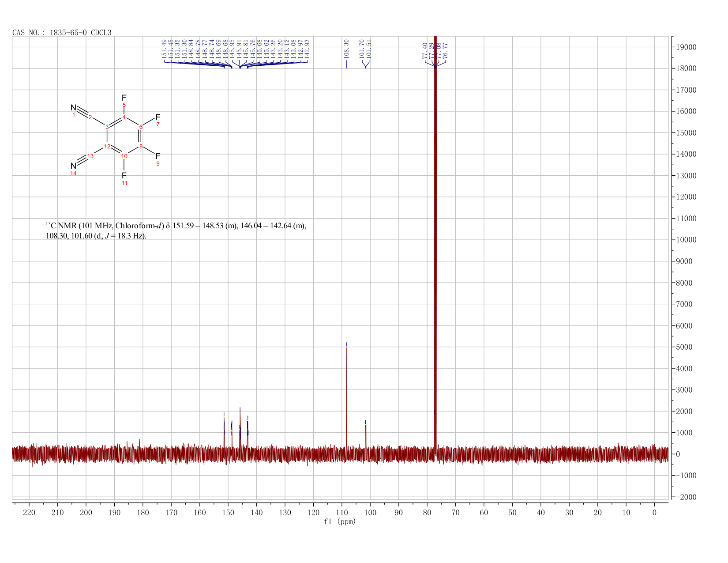Click the 101.70 peak label
This screenshot has height=563, width=728.
[x=362, y=49]
